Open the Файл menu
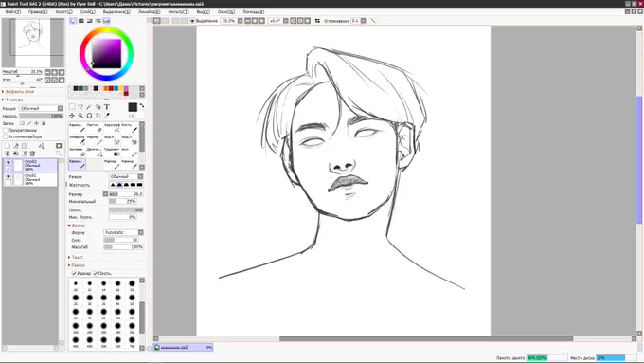Screen dimensions: 644x363 click(12, 12)
